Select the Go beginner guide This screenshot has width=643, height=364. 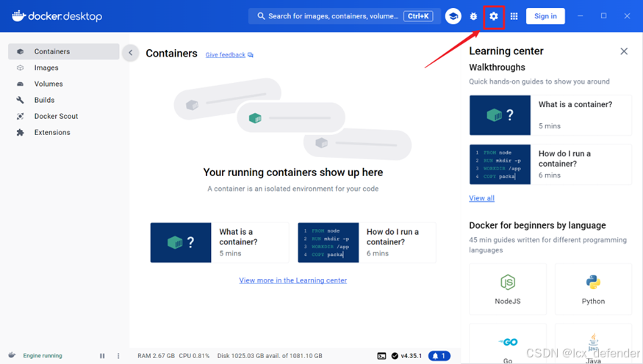coord(508,344)
